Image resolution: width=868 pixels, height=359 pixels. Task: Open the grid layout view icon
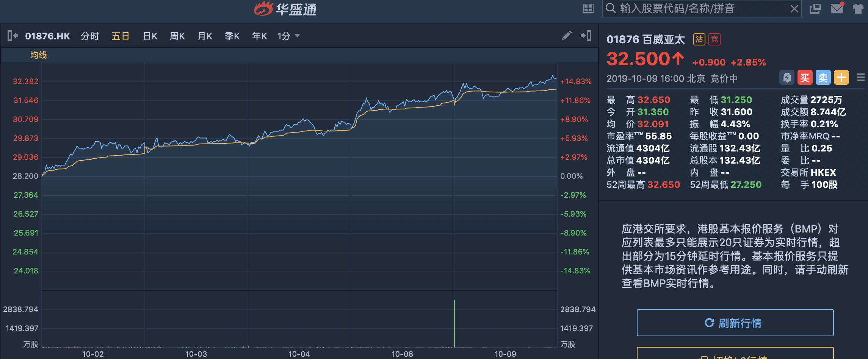click(x=588, y=8)
